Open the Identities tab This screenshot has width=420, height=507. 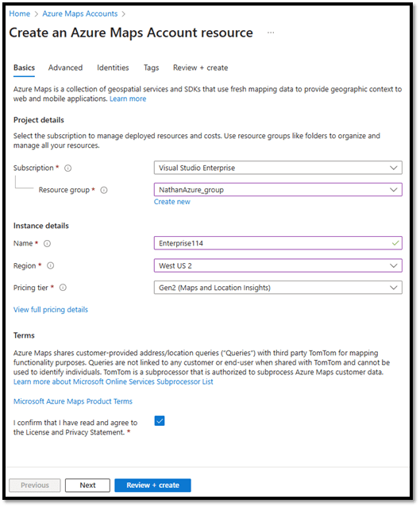pyautogui.click(x=113, y=68)
